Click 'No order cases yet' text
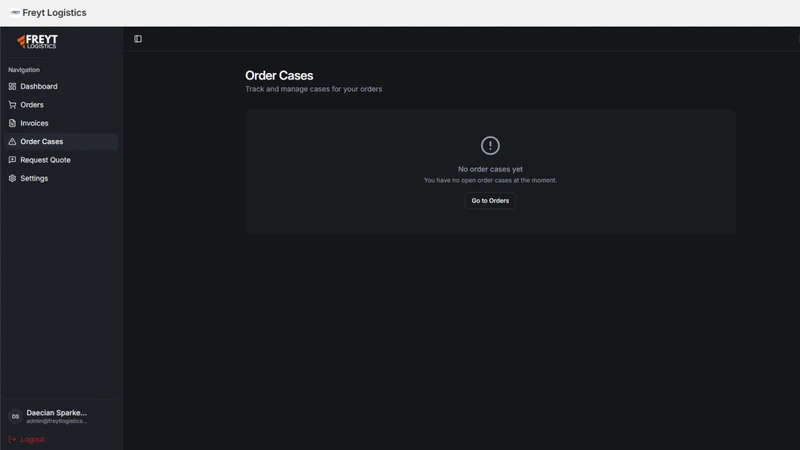 click(x=490, y=169)
